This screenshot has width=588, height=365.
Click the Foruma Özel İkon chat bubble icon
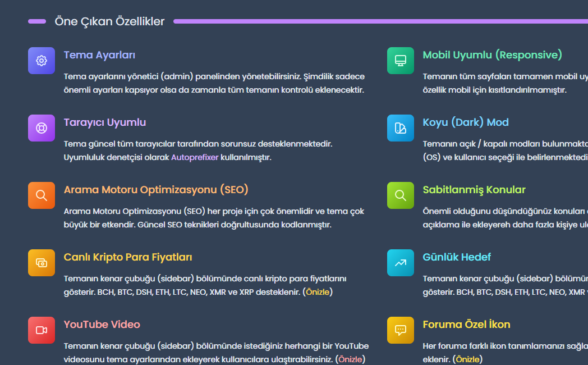click(x=401, y=330)
